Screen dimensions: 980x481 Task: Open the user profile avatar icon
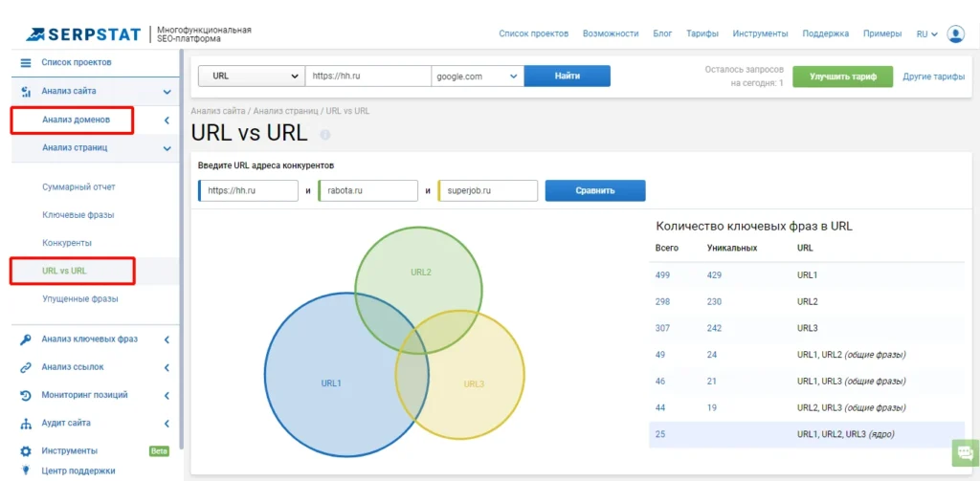click(x=956, y=33)
